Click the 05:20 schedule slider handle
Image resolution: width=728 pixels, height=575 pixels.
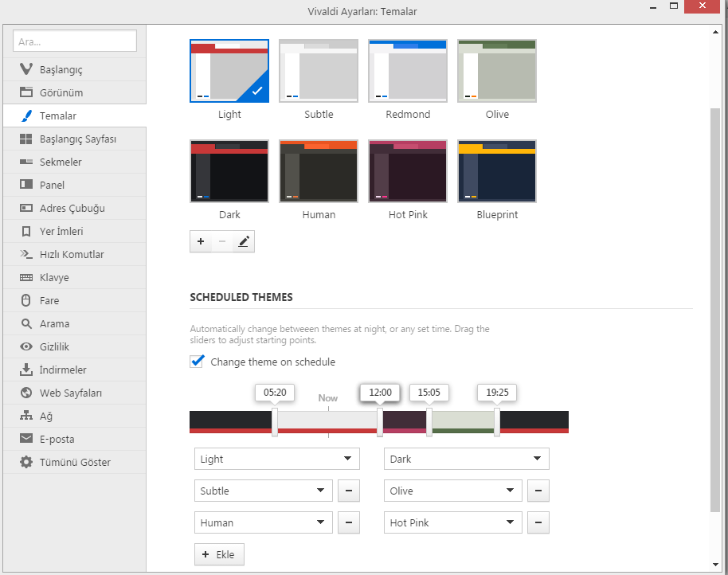[x=275, y=422]
